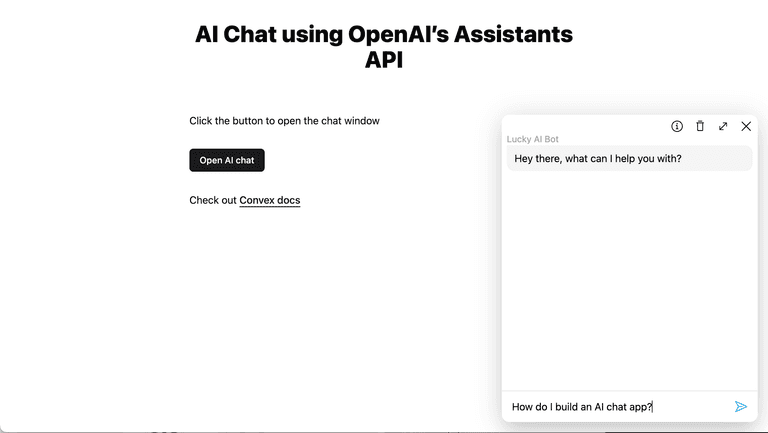Viewport: 768px width, 433px height.
Task: Open the chat info icon
Action: click(x=677, y=126)
